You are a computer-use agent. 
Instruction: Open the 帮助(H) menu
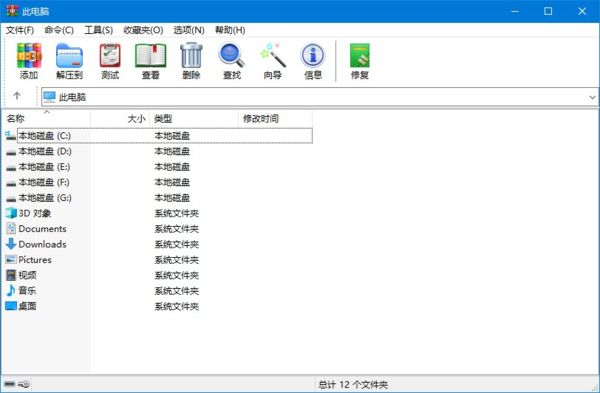[230, 30]
